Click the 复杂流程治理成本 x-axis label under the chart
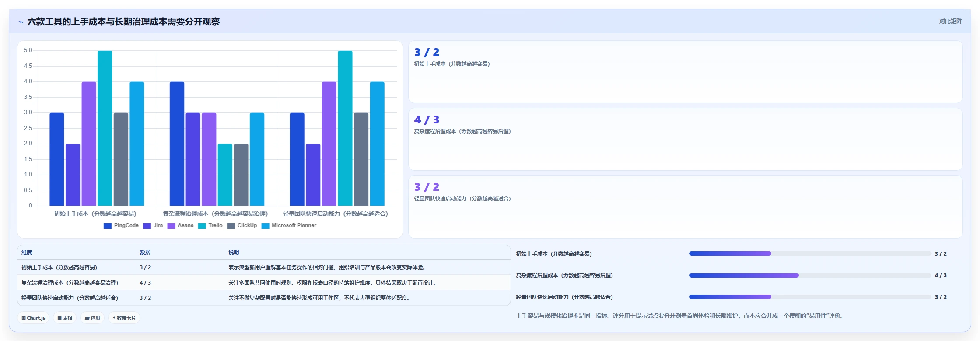This screenshot has width=980, height=341. (215, 214)
